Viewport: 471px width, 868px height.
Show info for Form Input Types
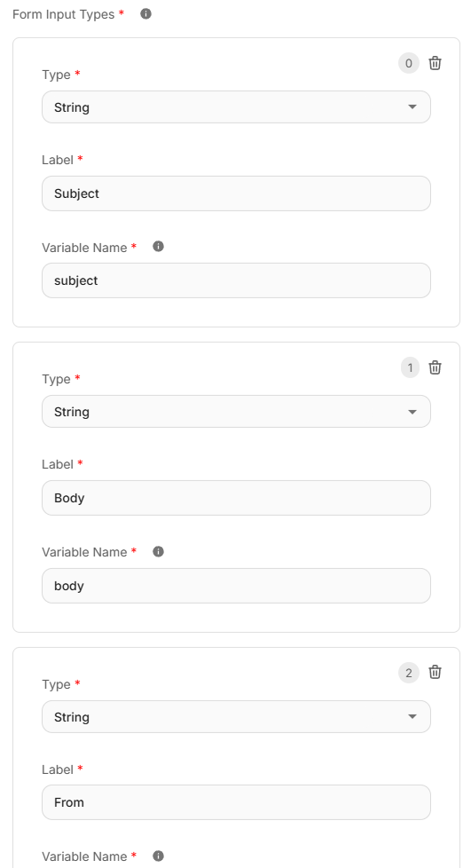tap(145, 14)
